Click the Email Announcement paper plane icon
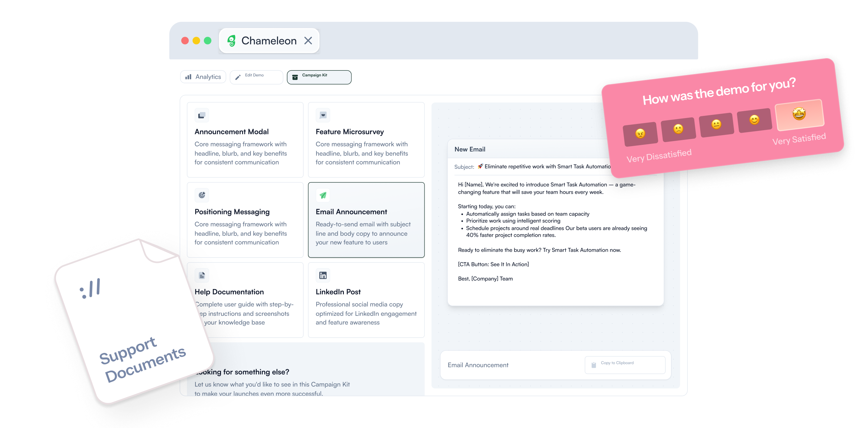 click(x=323, y=195)
